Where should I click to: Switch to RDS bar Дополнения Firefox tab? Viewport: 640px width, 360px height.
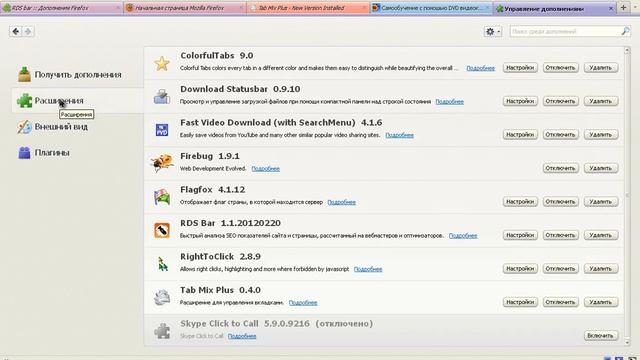coord(61,8)
